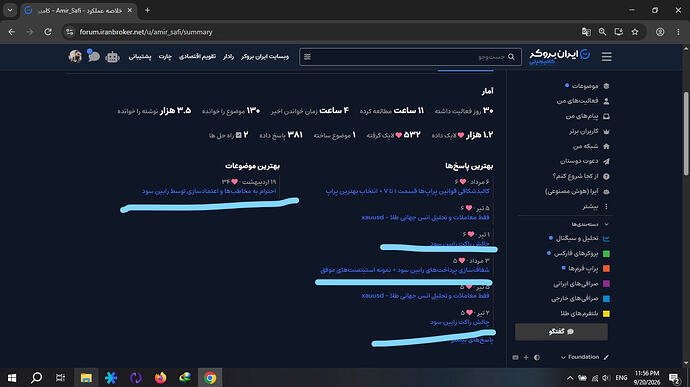
Task: Toggle the dark/light mode half-circle icon
Action: coord(537,358)
